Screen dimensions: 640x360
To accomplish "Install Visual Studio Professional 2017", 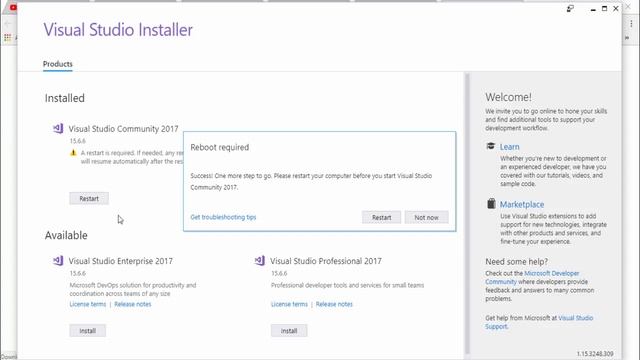I will pyautogui.click(x=289, y=331).
